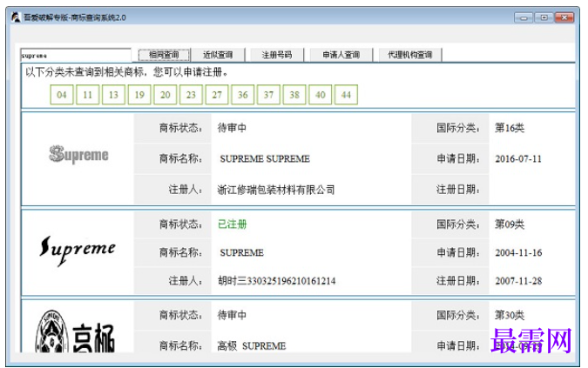Select the 申请人查询 button
This screenshot has height=368, width=588.
tap(341, 55)
